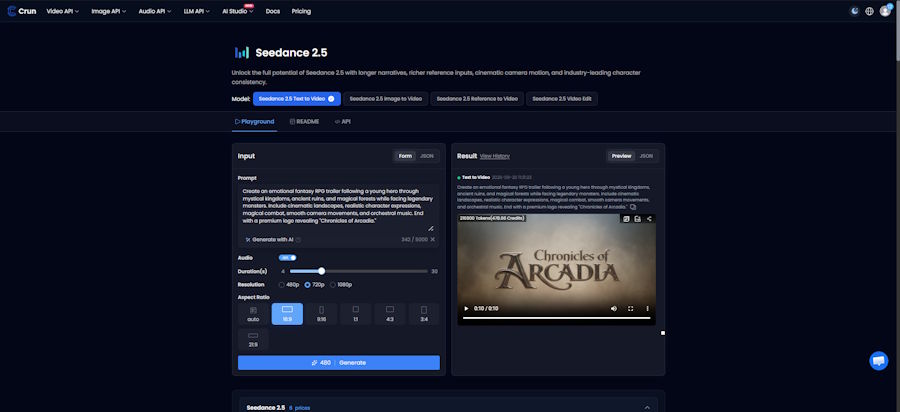Viewport: 900px width, 412px height.
Task: Collapse the Seedance 2.5 prices section
Action: [x=647, y=407]
